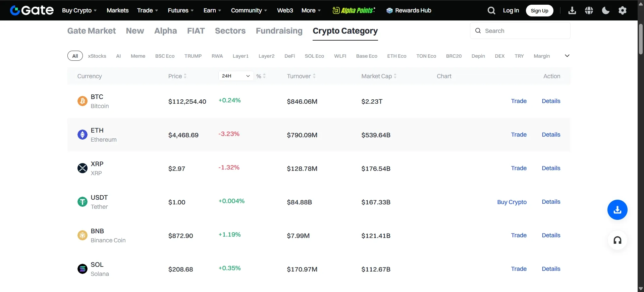The height and width of the screenshot is (292, 644).
Task: Open the settings gear icon
Action: 623,10
